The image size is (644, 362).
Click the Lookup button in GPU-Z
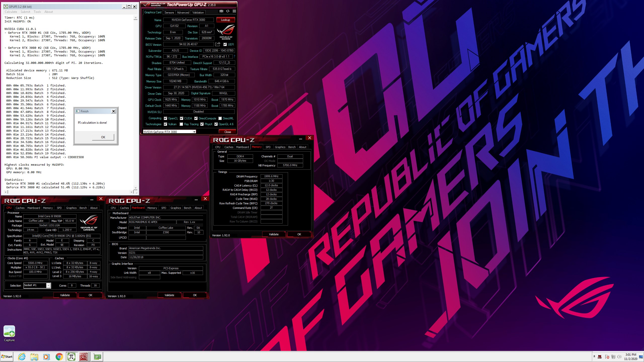click(x=225, y=20)
